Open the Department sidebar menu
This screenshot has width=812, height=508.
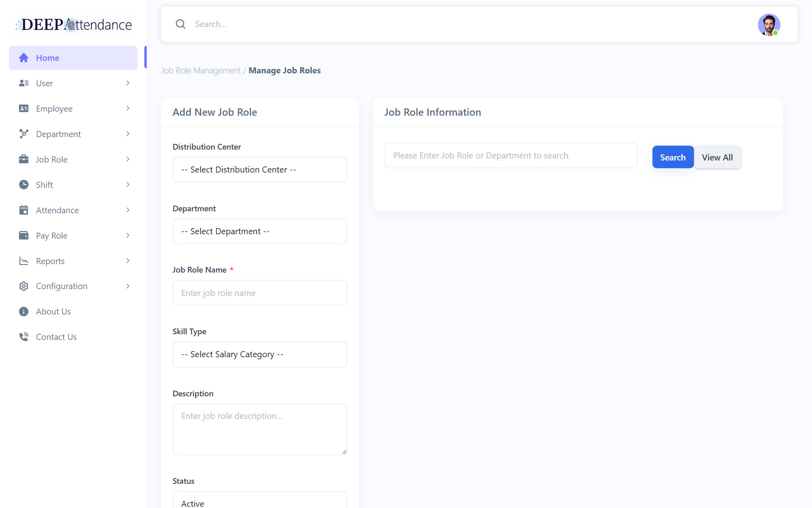coord(73,134)
